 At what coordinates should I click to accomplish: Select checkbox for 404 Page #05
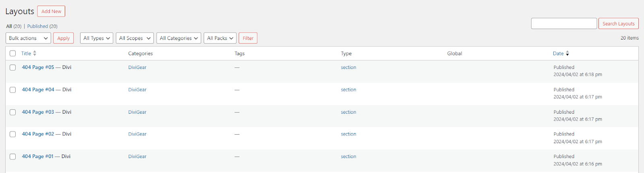click(13, 67)
